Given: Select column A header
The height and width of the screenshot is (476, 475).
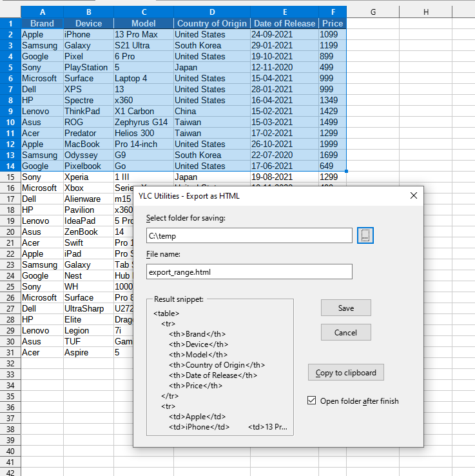Looking at the screenshot, I should pyautogui.click(x=42, y=12).
